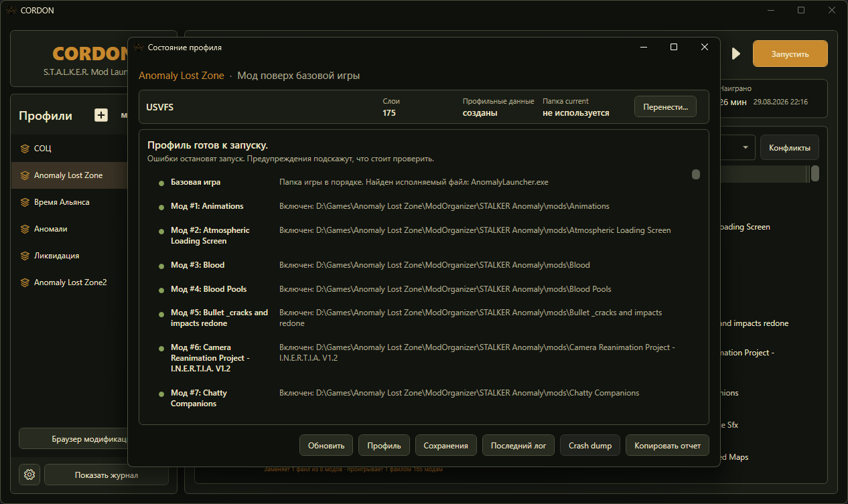Click the status dot for Мод #3: Blood

tap(161, 266)
